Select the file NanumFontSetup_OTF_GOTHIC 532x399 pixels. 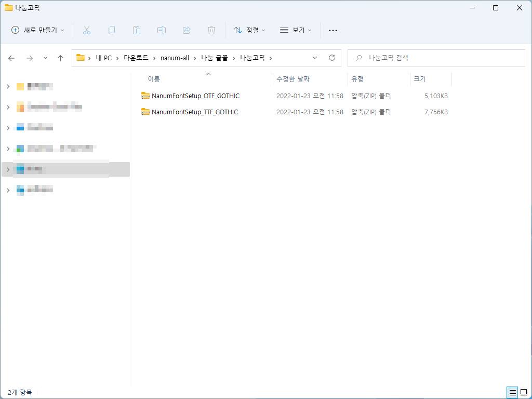195,96
